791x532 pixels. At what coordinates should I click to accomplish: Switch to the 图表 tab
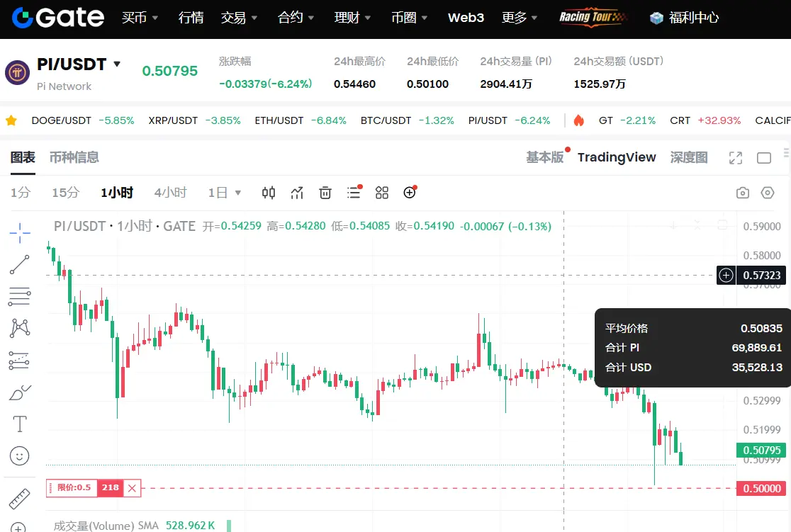[x=23, y=157]
